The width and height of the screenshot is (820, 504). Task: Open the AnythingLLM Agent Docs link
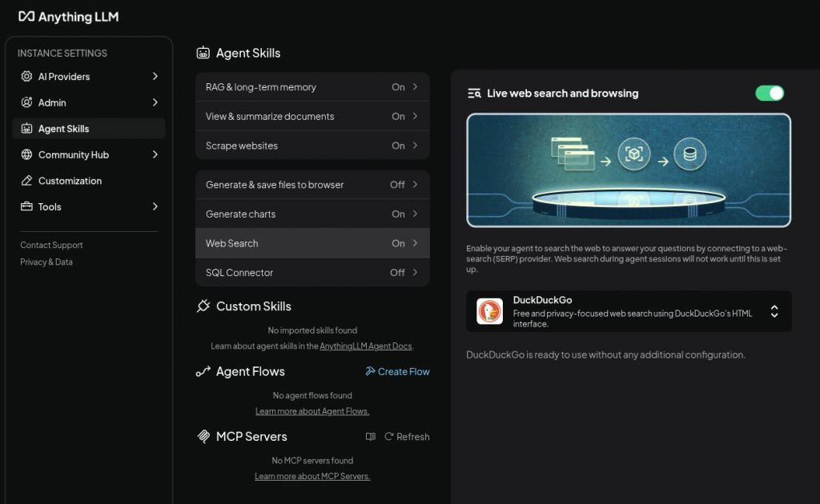tap(365, 346)
